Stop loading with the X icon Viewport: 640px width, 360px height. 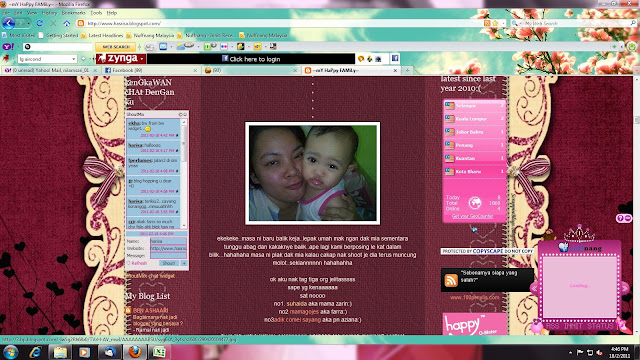(53, 23)
